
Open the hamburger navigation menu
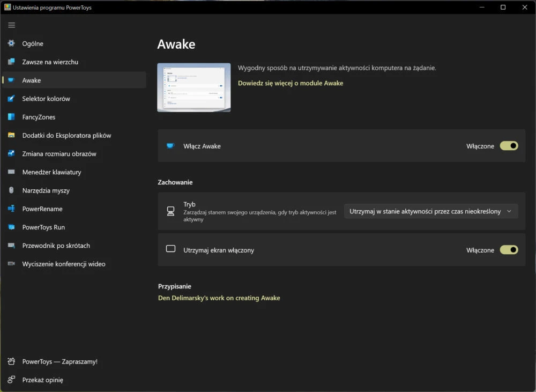pyautogui.click(x=12, y=25)
